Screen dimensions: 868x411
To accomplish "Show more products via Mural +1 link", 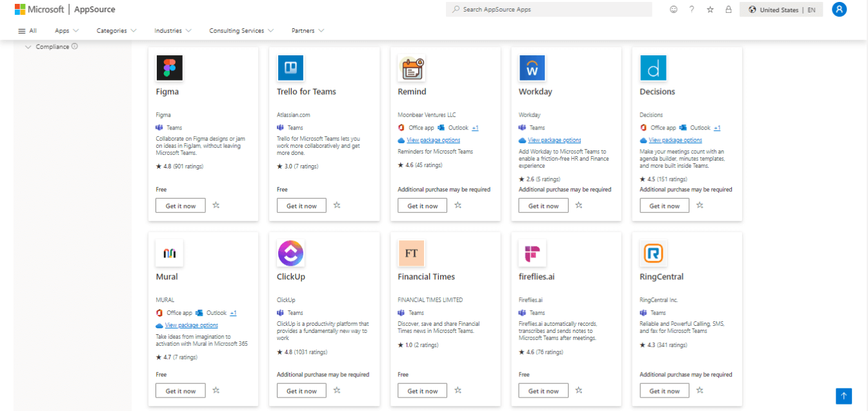I will pyautogui.click(x=233, y=313).
